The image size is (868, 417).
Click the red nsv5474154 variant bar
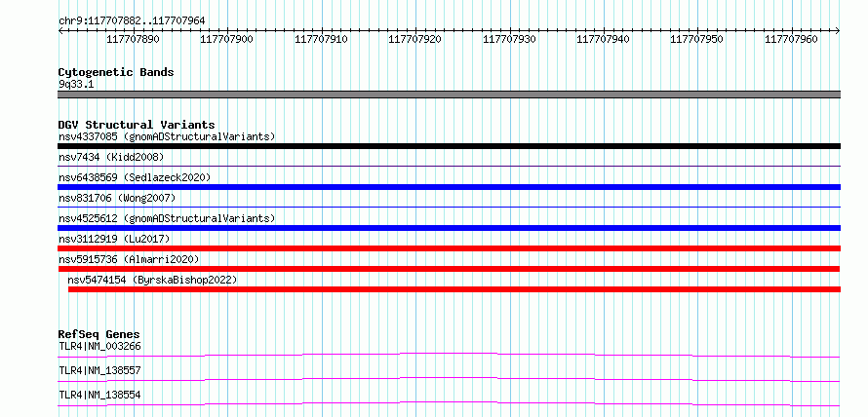[x=454, y=289]
